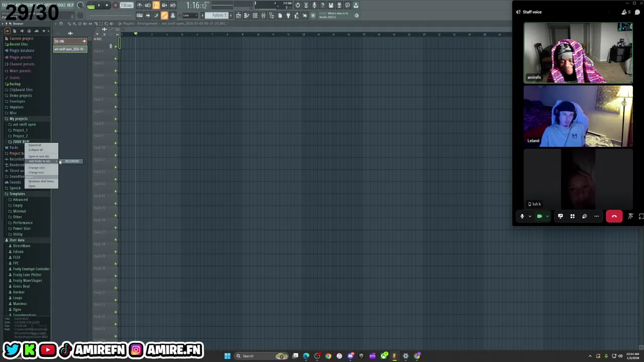Toggle the green Song/Pattern mode switch
The width and height of the screenshot is (644, 362).
click(91, 6)
